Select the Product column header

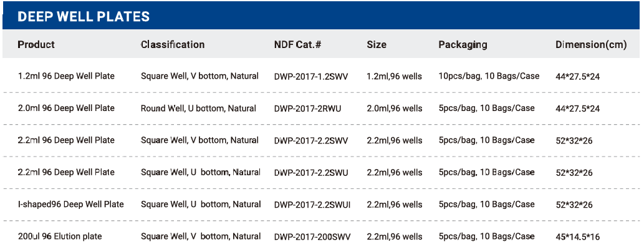point(36,44)
